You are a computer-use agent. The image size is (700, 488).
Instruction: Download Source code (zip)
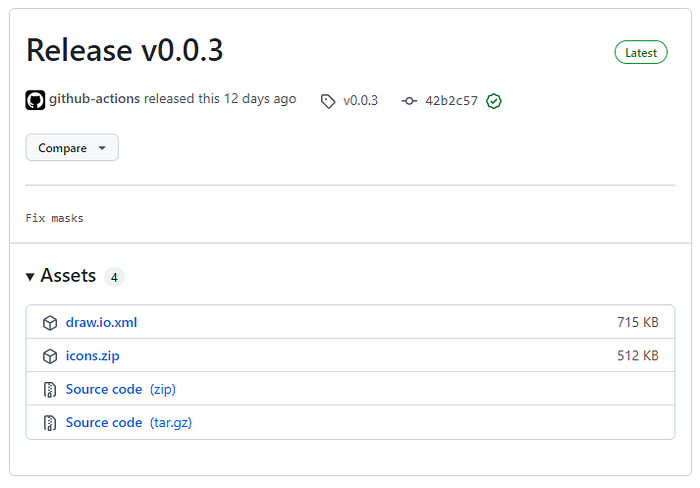point(121,389)
